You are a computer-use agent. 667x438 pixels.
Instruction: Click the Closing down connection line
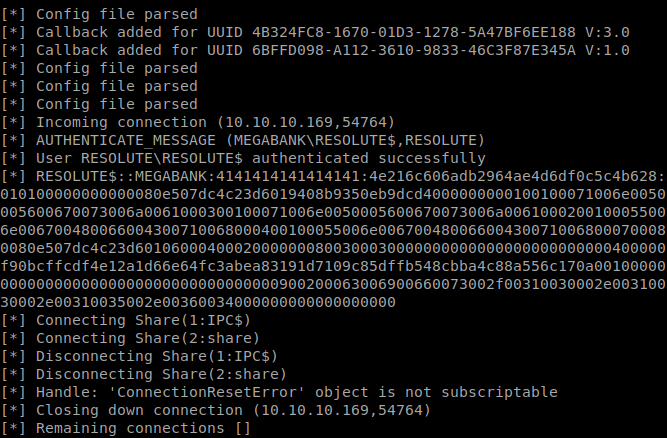click(x=216, y=410)
